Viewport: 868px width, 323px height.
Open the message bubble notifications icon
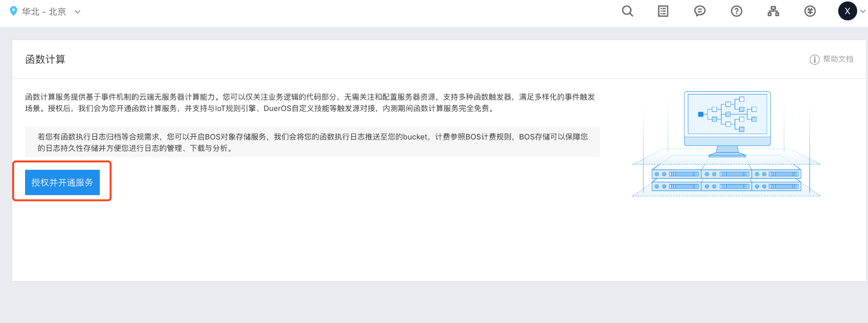point(700,11)
